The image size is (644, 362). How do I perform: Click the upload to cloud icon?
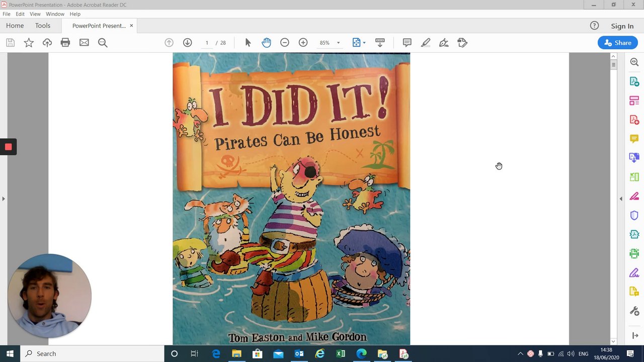click(47, 43)
